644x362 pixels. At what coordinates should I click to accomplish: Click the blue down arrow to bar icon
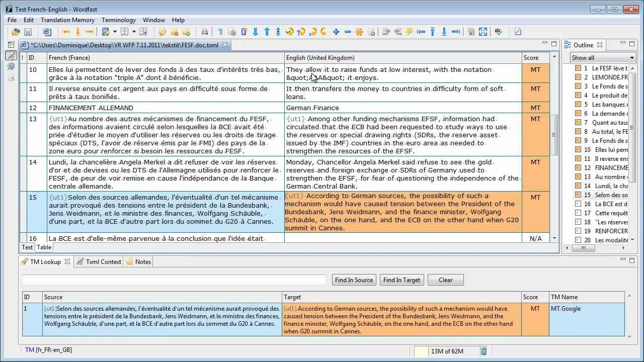pos(444,32)
